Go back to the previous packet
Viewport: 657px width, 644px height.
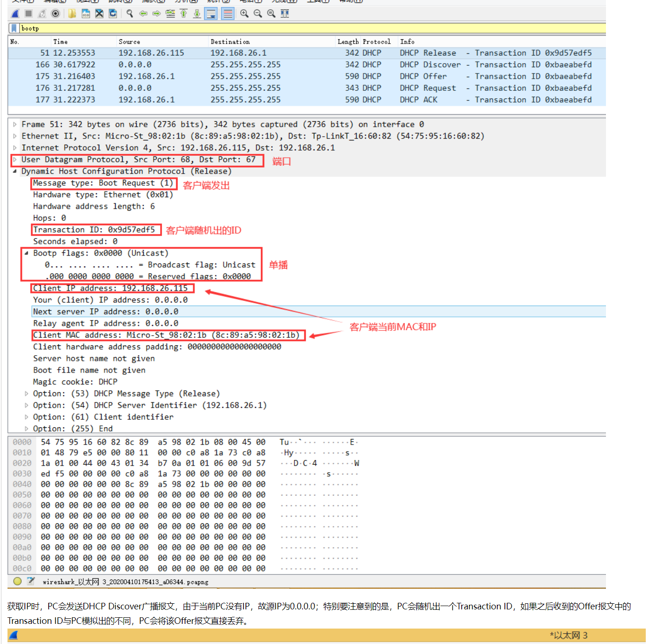[143, 14]
